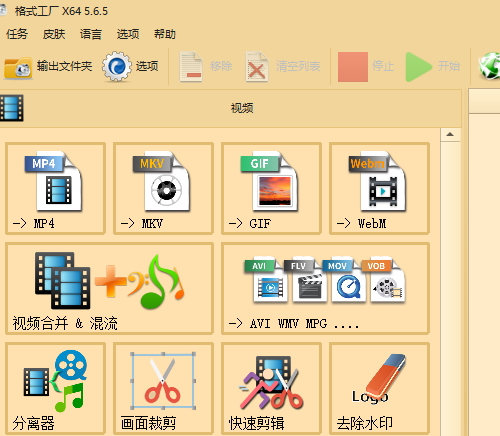Click the video panel vertical scrollbar track
500x436 pixels.
(x=450, y=289)
